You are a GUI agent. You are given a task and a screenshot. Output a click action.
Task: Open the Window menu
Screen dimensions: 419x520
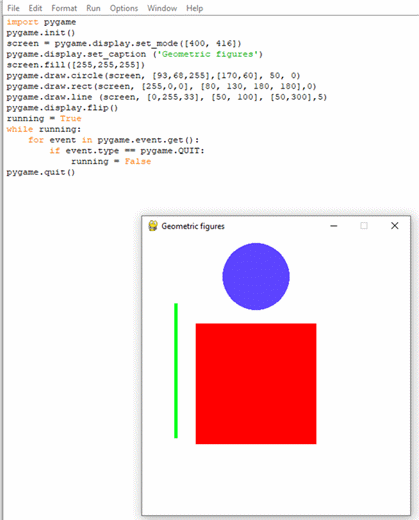[162, 8]
